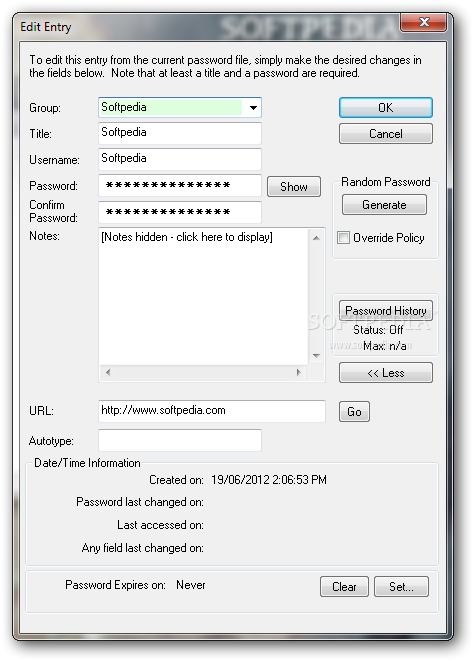Click the Notes scrollbar down arrow
Screen dimensions: 474x661
(316, 356)
